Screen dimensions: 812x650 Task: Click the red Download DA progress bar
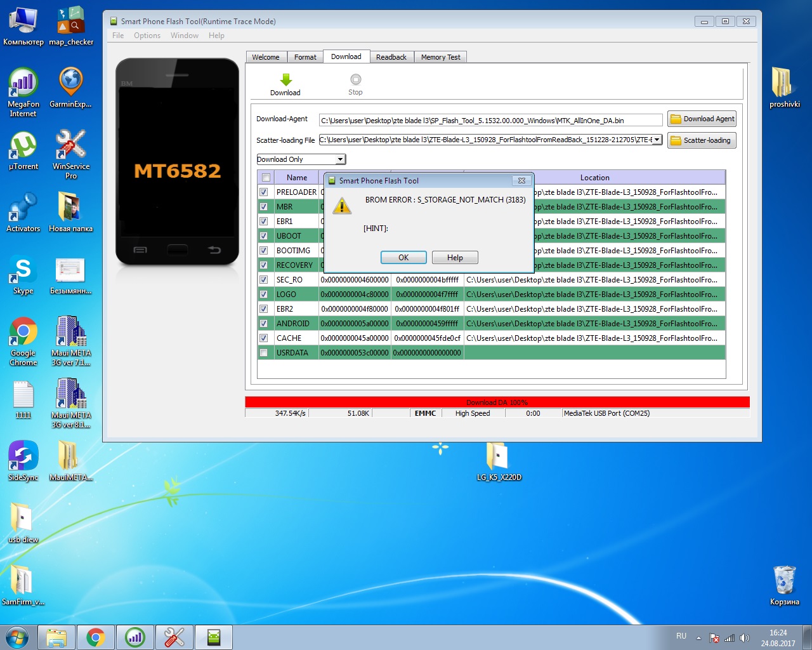pos(497,402)
